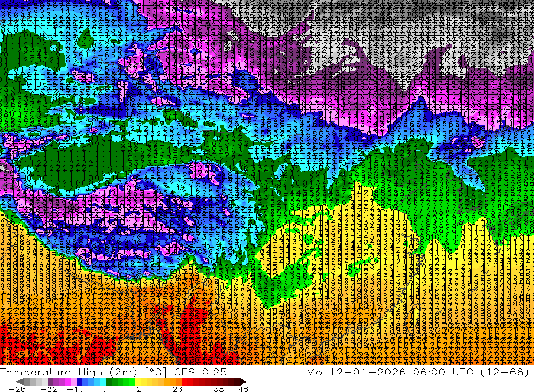Click the dark maroon right arrow end of colorbar
This screenshot has height=392, width=535.
coord(243,381)
